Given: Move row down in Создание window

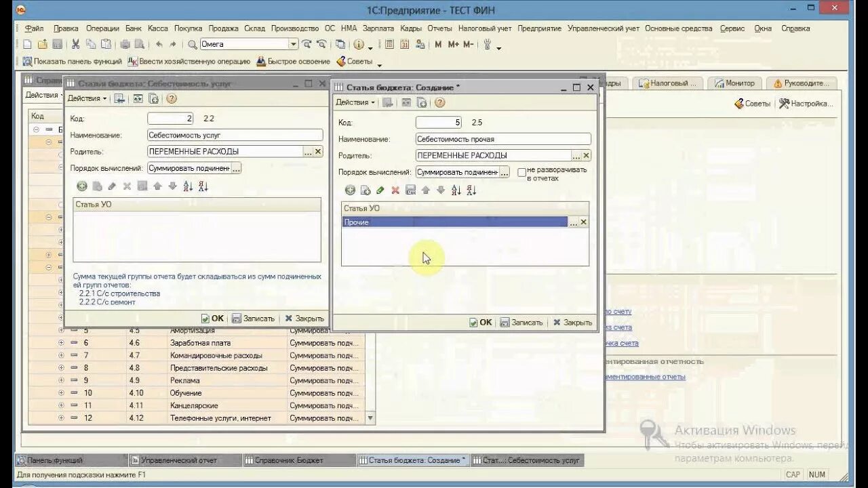Looking at the screenshot, I should point(440,190).
